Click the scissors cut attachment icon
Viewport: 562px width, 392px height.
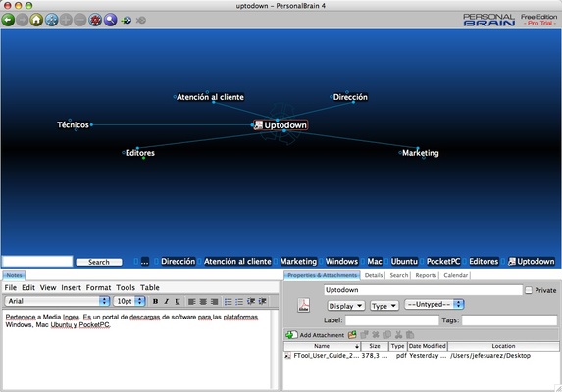[398, 335]
